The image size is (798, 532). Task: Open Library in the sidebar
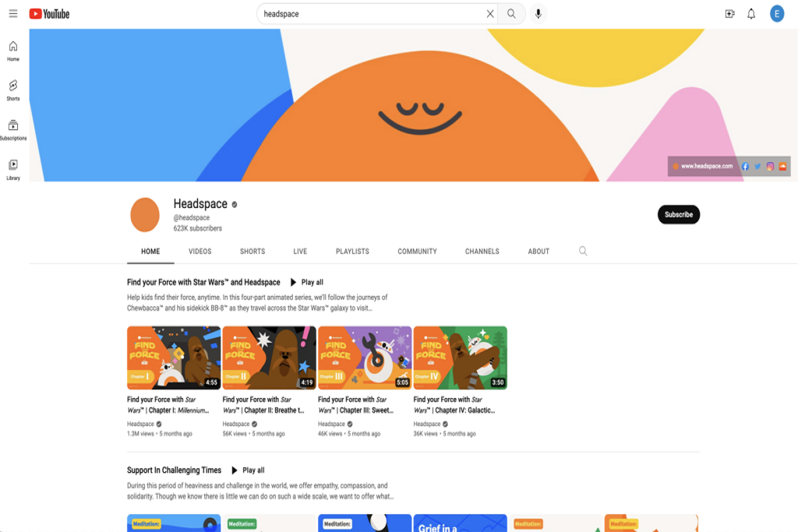pyautogui.click(x=13, y=169)
